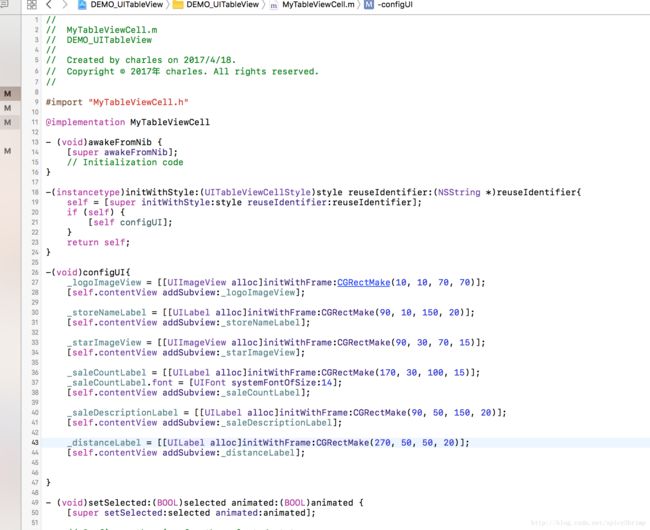Viewport: 650px width, 530px height.
Task: Click the "All rights reserved." copyright comment
Action: tap(266, 71)
